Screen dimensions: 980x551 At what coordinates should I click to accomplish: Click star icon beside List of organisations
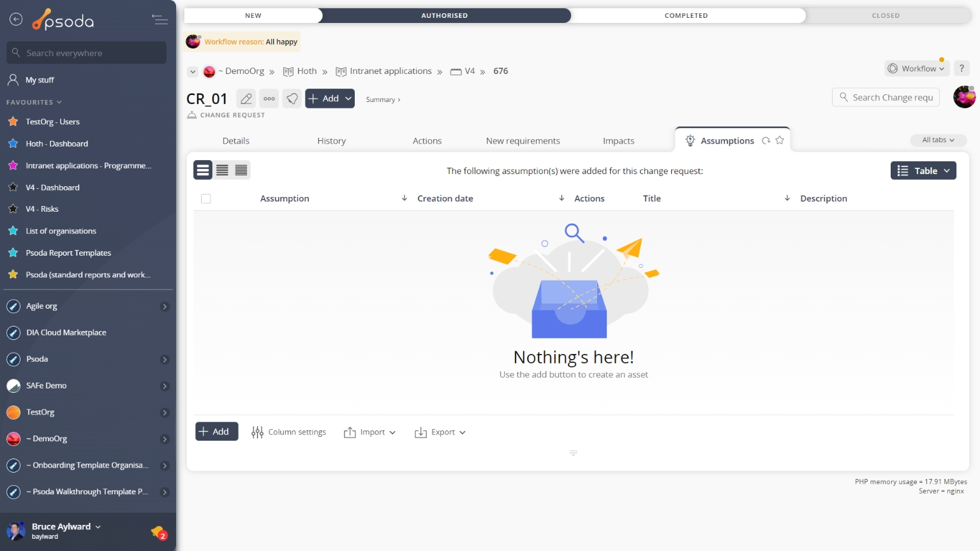[13, 231]
